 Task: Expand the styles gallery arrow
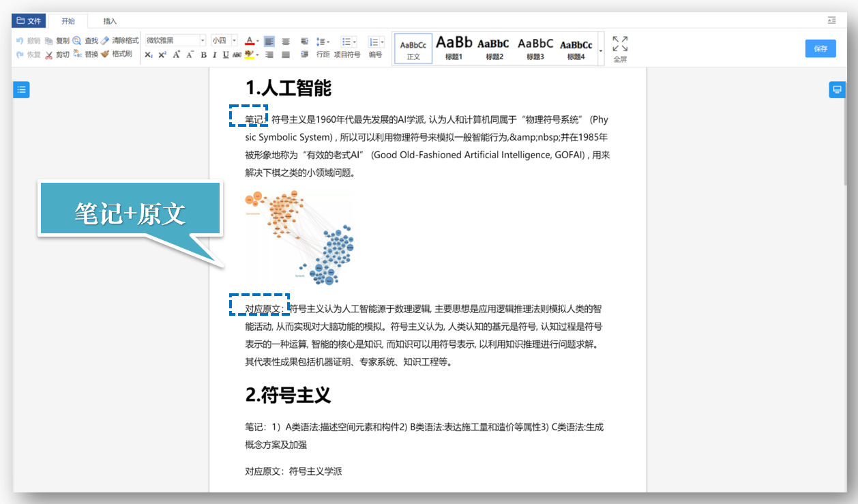click(601, 50)
